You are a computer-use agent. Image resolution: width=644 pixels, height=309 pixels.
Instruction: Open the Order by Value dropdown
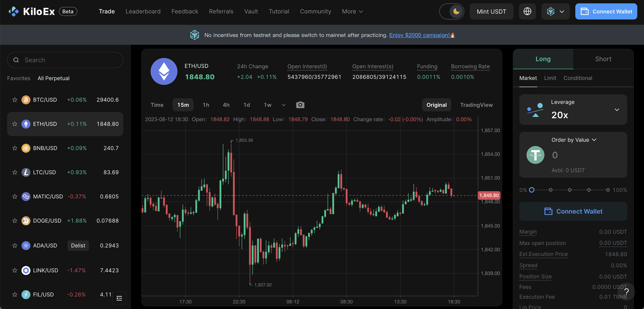(574, 140)
